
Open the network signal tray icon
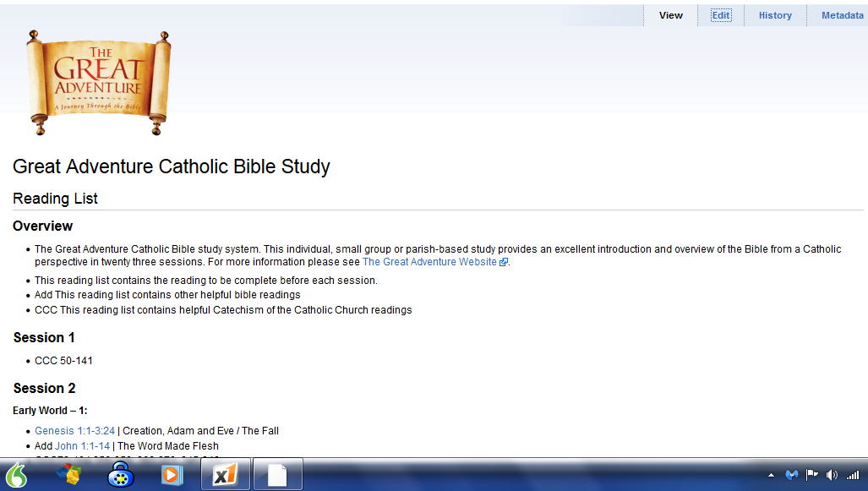[x=853, y=475]
